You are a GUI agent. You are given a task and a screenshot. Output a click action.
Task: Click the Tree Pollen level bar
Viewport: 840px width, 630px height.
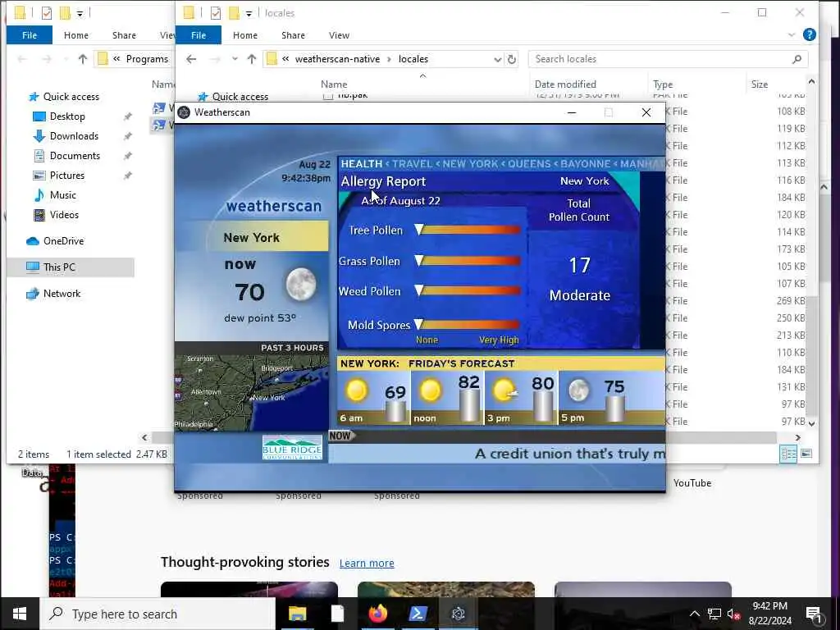(467, 230)
